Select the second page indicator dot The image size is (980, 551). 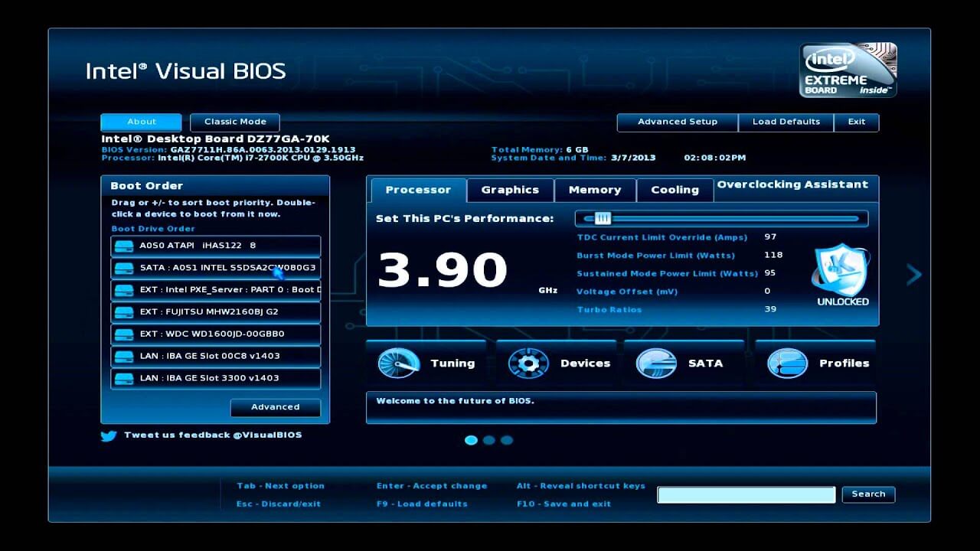(488, 440)
